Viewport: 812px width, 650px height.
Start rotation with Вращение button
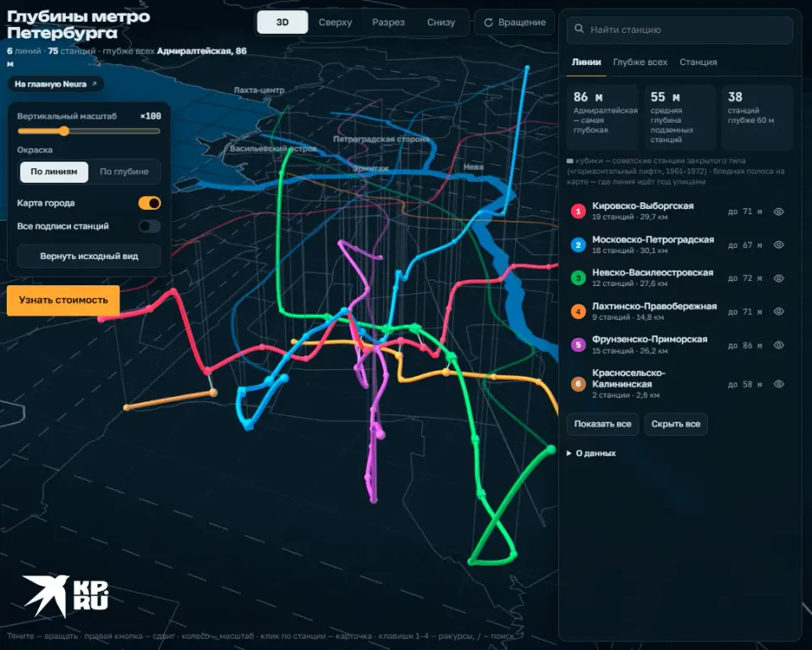[x=515, y=22]
